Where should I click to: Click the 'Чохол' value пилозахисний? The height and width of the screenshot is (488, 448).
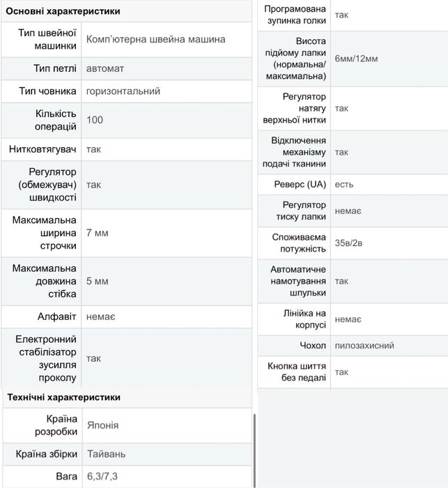pos(364,345)
